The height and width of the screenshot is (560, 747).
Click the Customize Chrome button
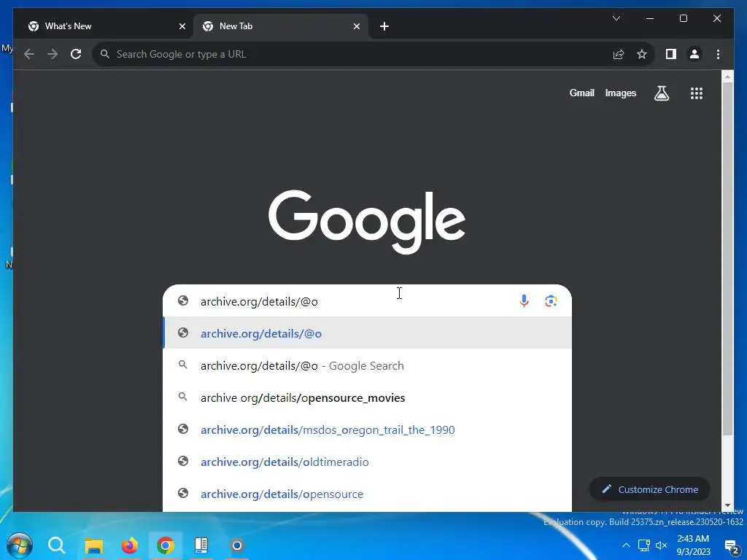650,489
